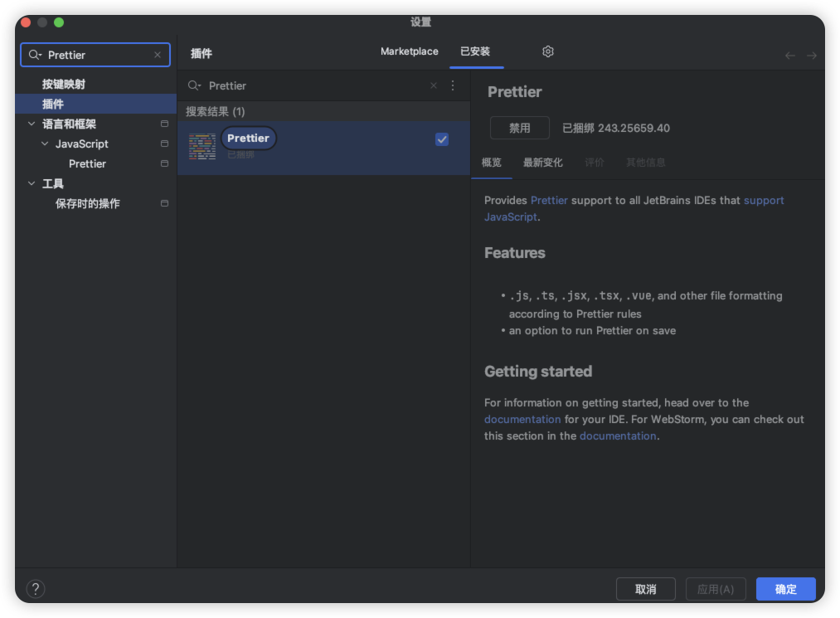Click project-level icon next to 语言和框架

[164, 124]
